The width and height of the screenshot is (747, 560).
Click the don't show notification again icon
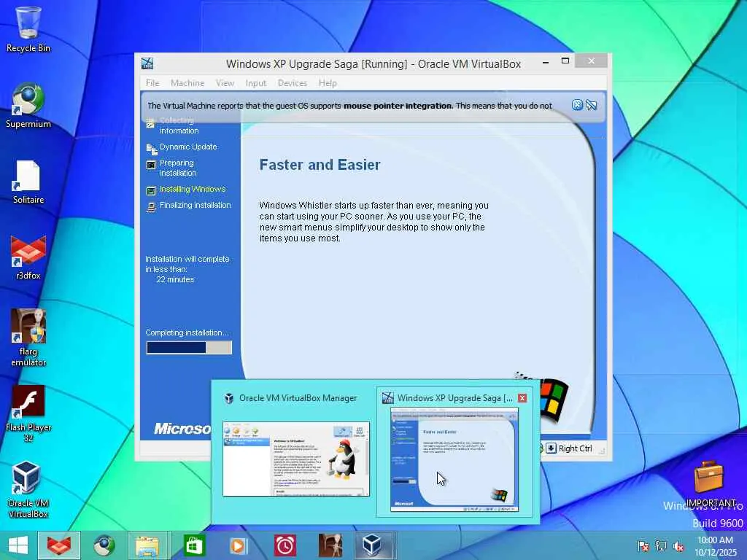click(591, 105)
